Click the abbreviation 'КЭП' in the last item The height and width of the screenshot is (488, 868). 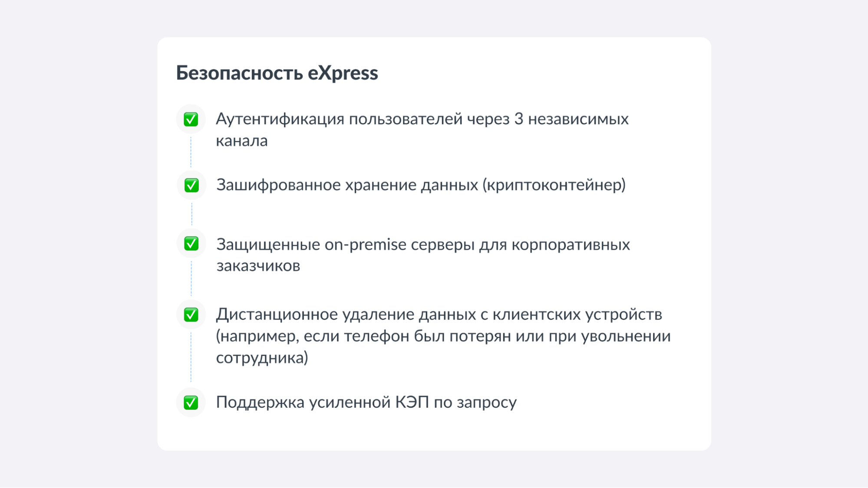click(412, 402)
